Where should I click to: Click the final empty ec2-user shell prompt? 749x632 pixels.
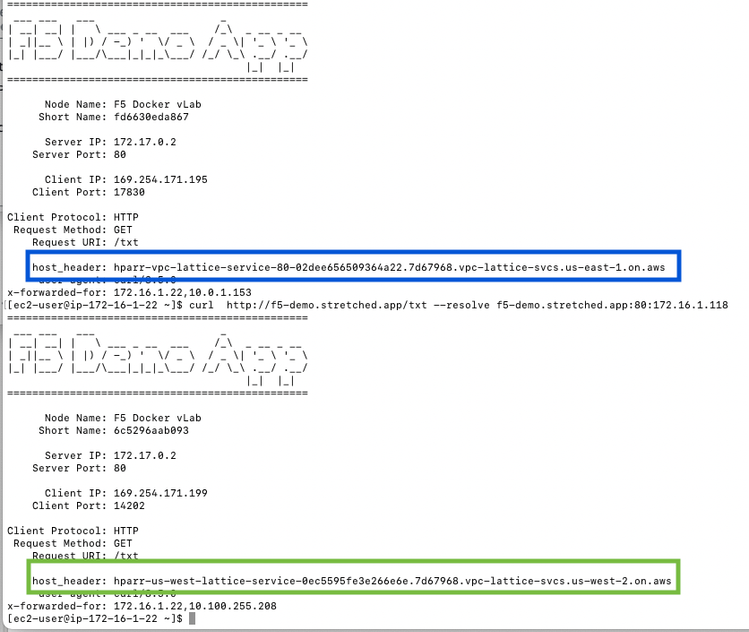click(95, 619)
